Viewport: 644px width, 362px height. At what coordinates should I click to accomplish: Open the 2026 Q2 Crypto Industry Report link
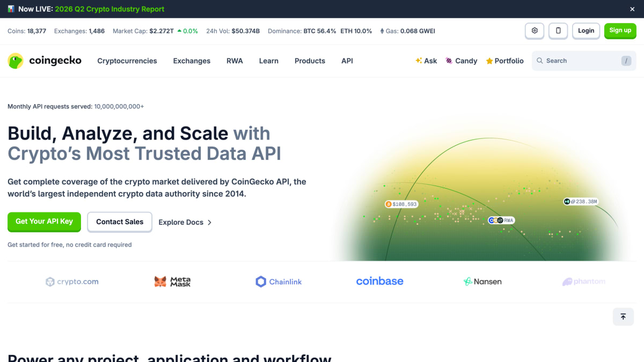click(109, 9)
